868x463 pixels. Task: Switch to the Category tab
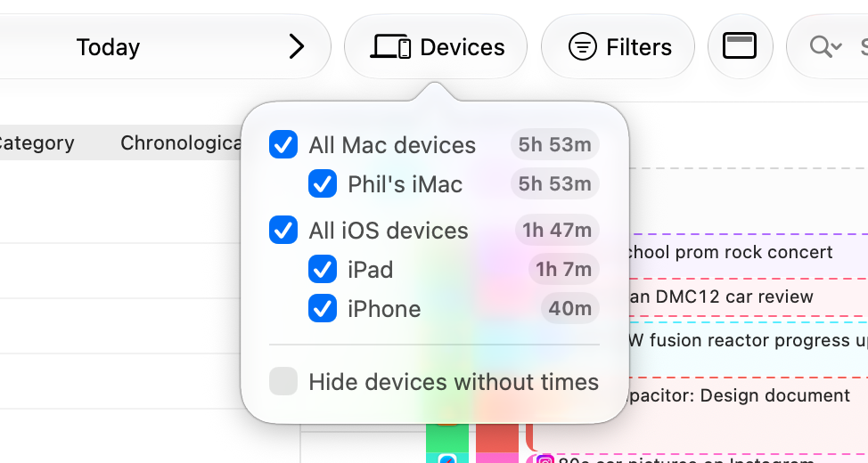[x=37, y=142]
